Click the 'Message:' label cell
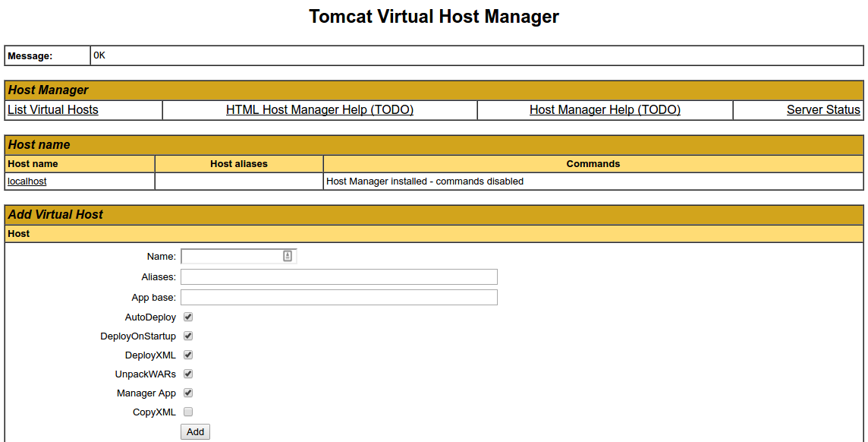This screenshot has width=868, height=442. [48, 56]
